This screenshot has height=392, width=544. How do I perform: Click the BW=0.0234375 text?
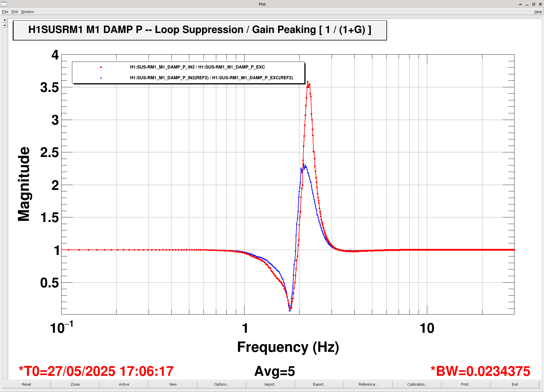click(480, 371)
